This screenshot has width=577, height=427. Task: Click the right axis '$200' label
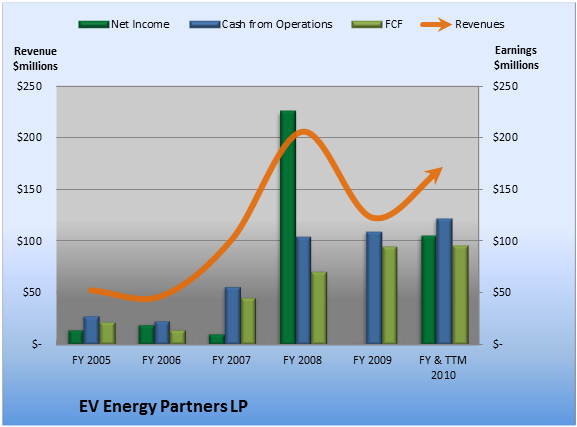(x=505, y=137)
